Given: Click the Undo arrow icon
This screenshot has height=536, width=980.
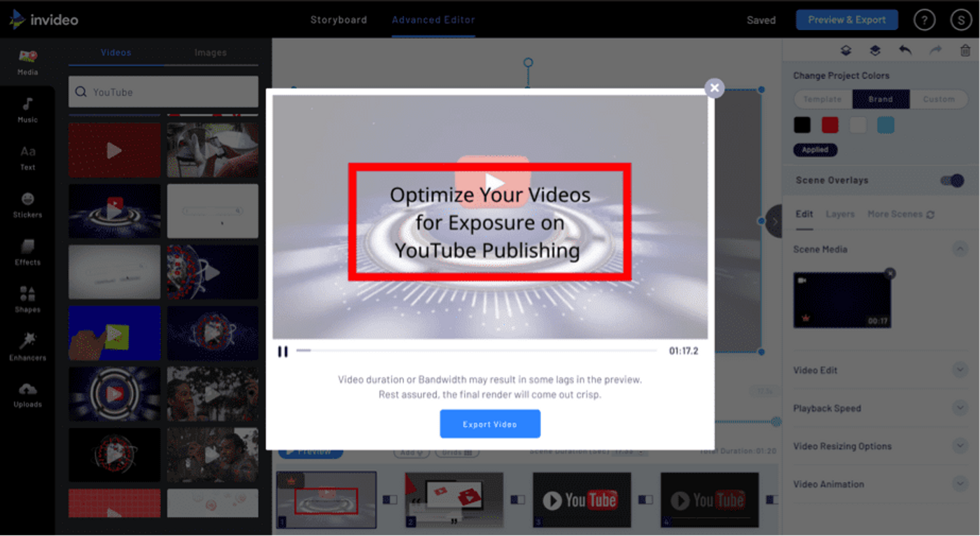Looking at the screenshot, I should click(904, 50).
